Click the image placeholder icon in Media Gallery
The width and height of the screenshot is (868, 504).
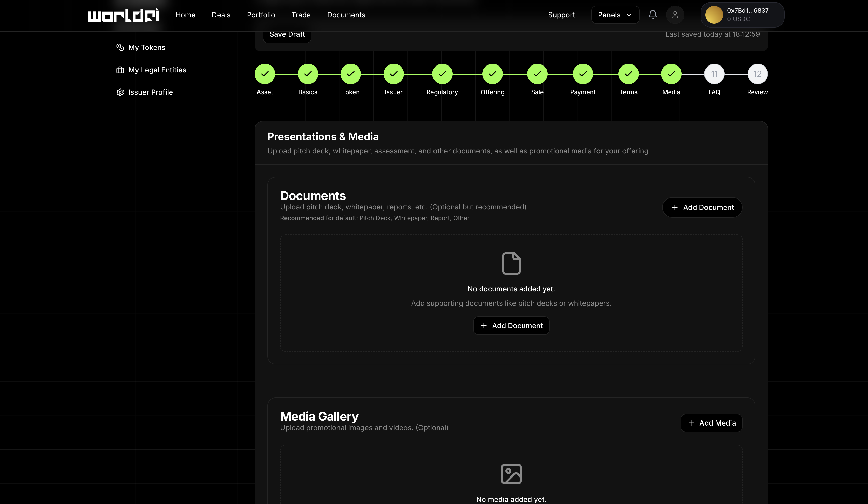click(511, 474)
